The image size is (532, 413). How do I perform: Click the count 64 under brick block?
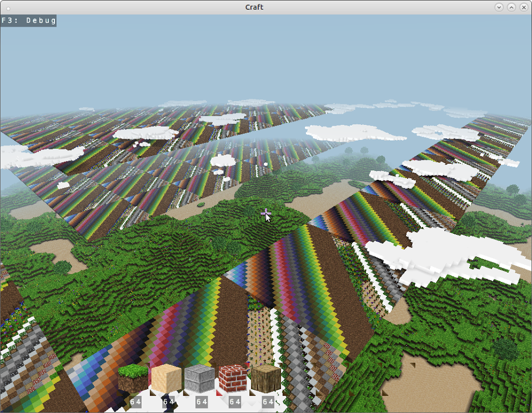click(235, 402)
